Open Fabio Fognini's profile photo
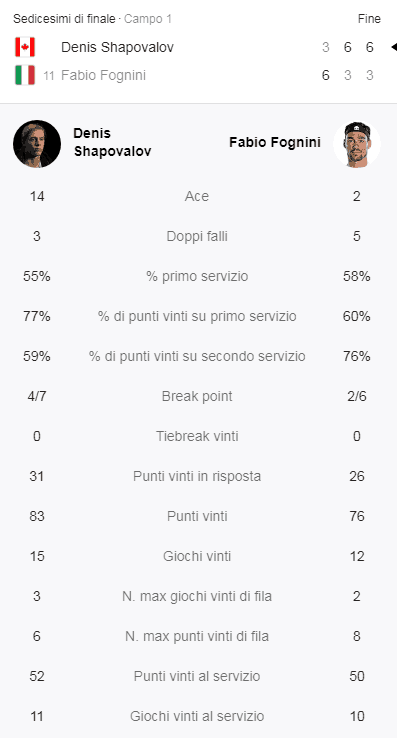Screen dimensions: 397x738 point(357,144)
